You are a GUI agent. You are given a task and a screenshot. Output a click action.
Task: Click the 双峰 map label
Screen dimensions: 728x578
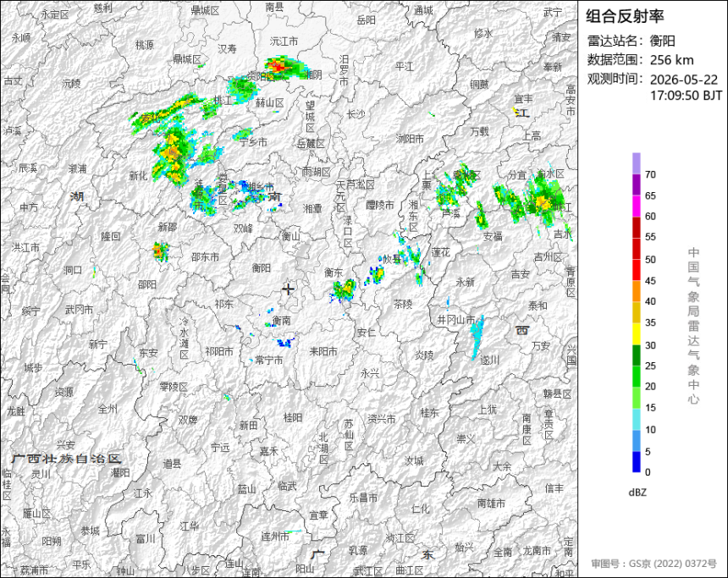click(x=243, y=228)
